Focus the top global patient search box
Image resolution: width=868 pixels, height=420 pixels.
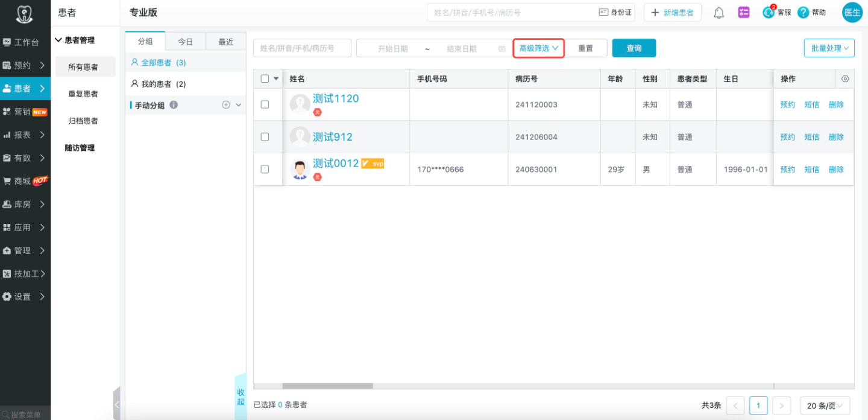coord(511,13)
